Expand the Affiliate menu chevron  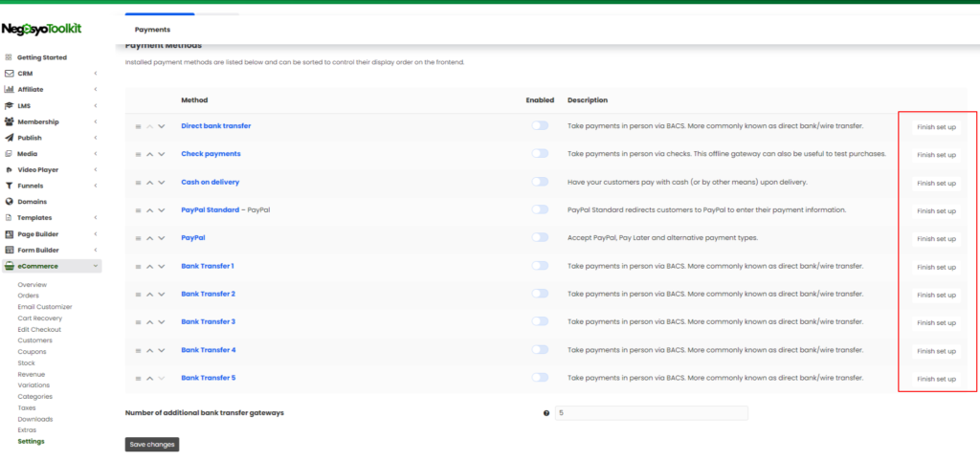(96, 89)
